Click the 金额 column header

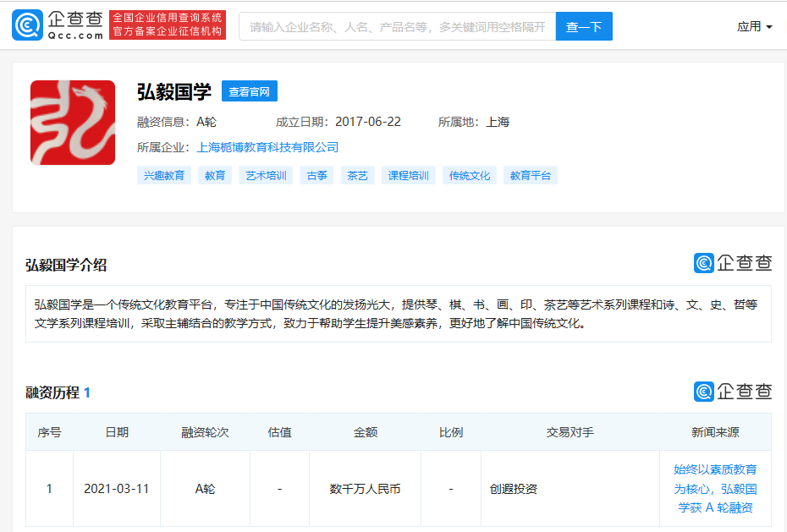click(365, 432)
